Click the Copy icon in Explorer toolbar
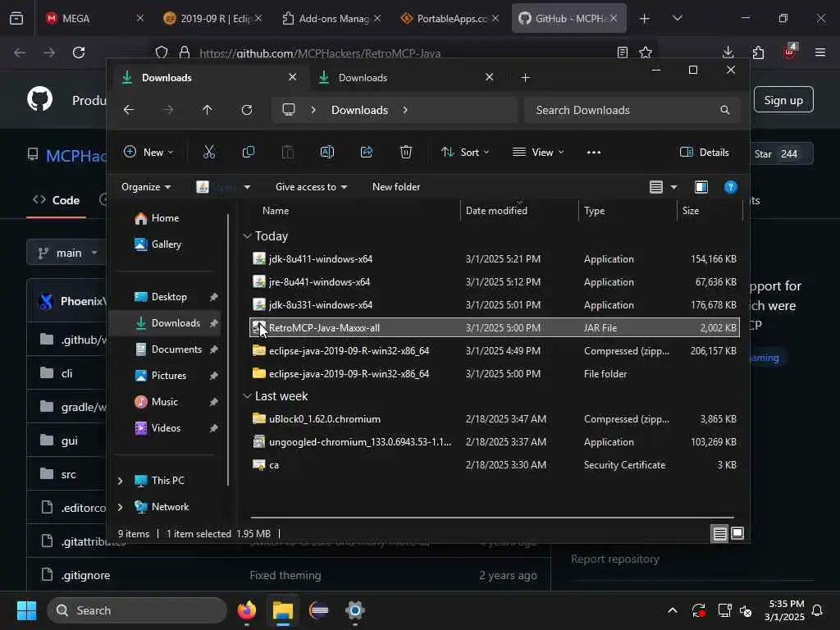The width and height of the screenshot is (840, 630). (x=249, y=152)
